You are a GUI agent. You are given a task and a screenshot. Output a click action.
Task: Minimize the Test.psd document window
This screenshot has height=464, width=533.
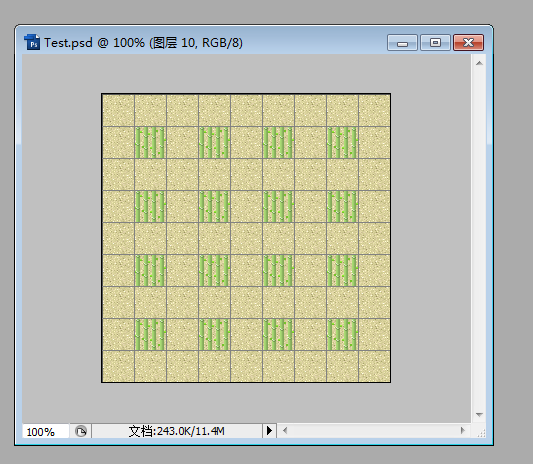[x=402, y=43]
